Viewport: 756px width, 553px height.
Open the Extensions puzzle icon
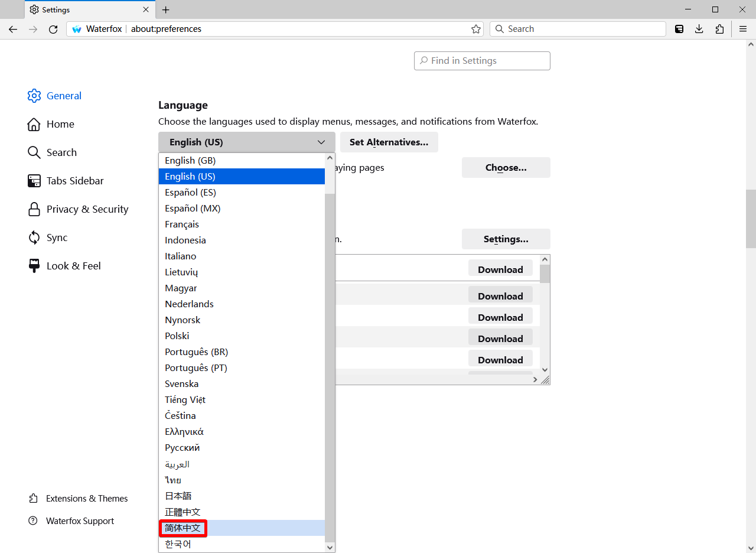click(719, 29)
